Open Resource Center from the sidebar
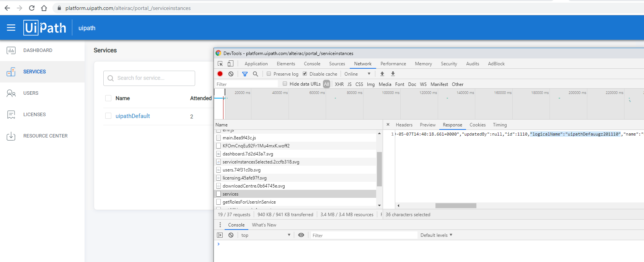 (42, 136)
